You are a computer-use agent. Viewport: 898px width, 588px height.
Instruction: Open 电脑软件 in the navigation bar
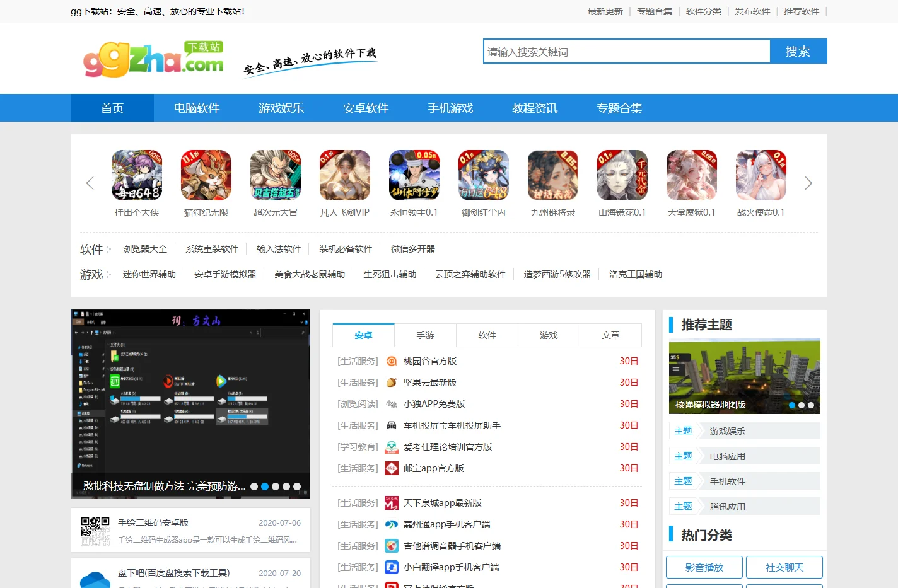pyautogui.click(x=197, y=108)
